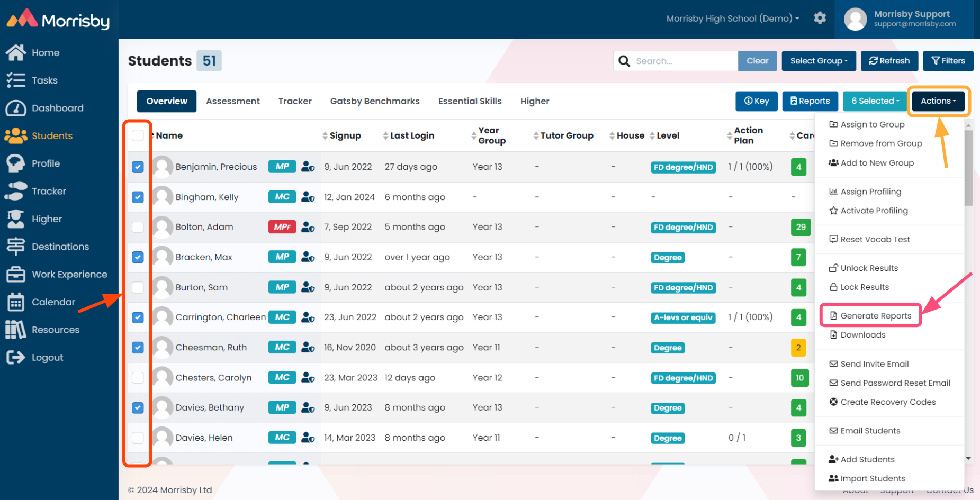The width and height of the screenshot is (980, 500).
Task: Click Actions menu scrollbar thumb
Action: pyautogui.click(x=968, y=168)
